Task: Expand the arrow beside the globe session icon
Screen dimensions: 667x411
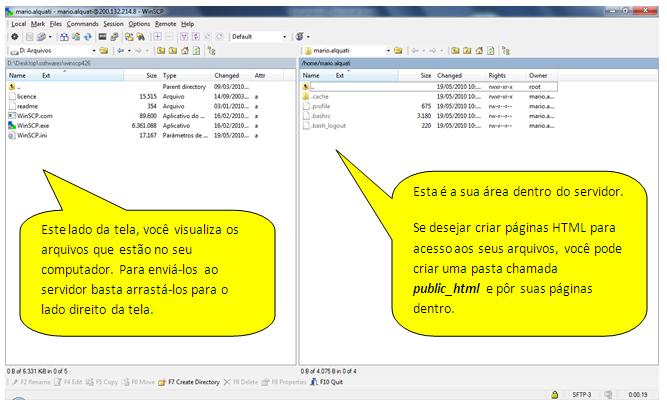Action: (308, 37)
